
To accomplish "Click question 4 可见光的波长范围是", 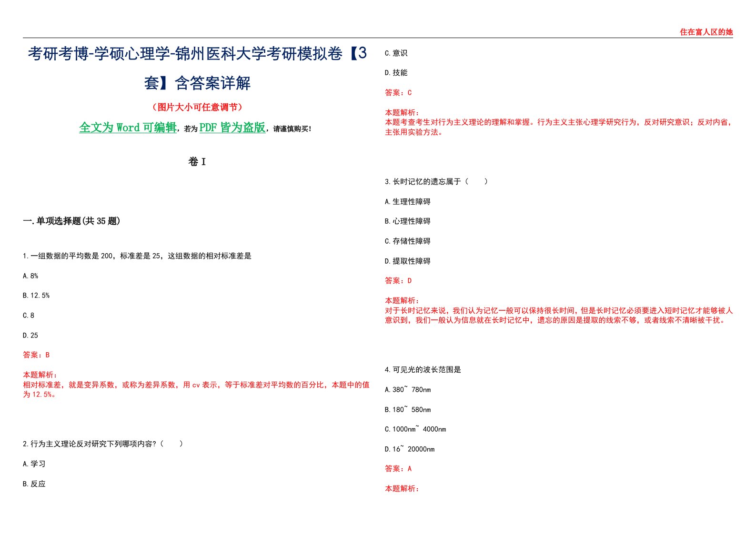I will [423, 370].
